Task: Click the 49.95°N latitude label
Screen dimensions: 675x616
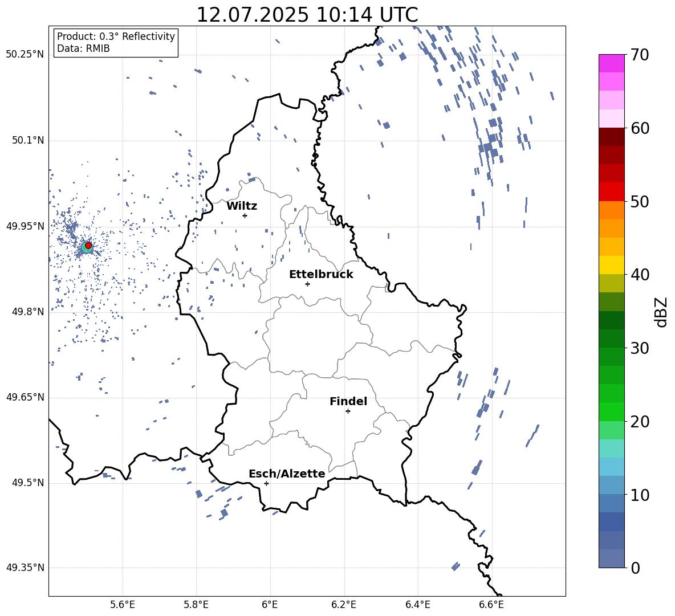Action: [x=25, y=226]
